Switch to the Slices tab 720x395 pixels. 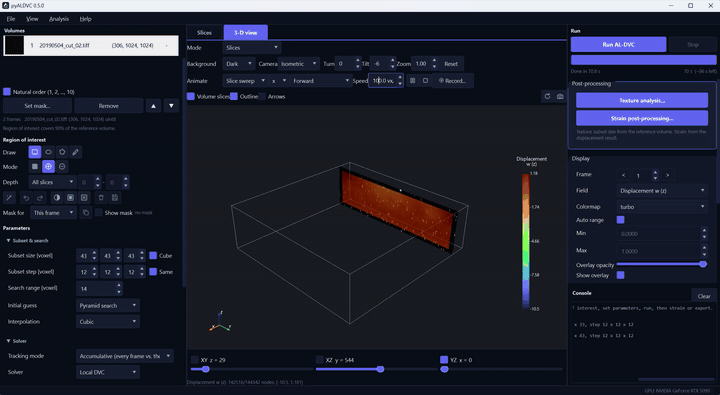[204, 33]
